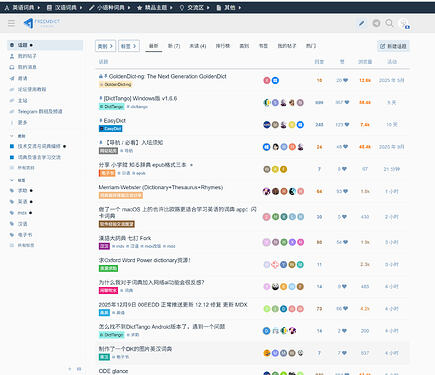Collapse the 类别 section in the sidebar

(18, 136)
